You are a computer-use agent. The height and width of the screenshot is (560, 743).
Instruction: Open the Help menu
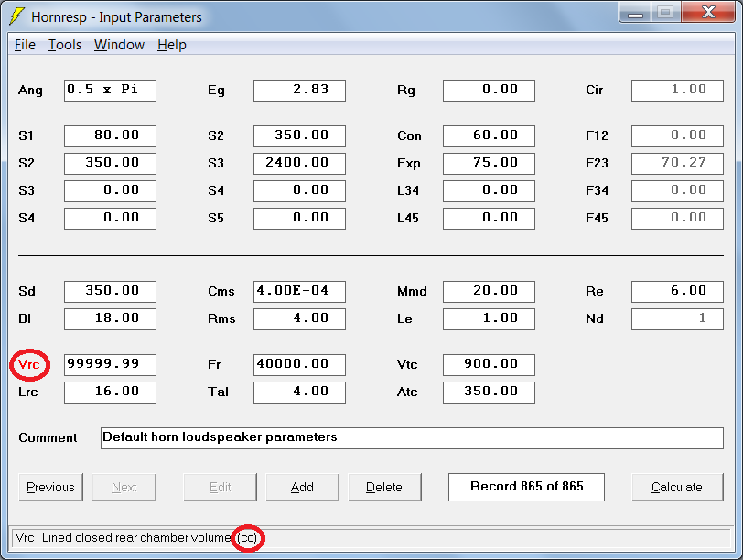coord(171,45)
